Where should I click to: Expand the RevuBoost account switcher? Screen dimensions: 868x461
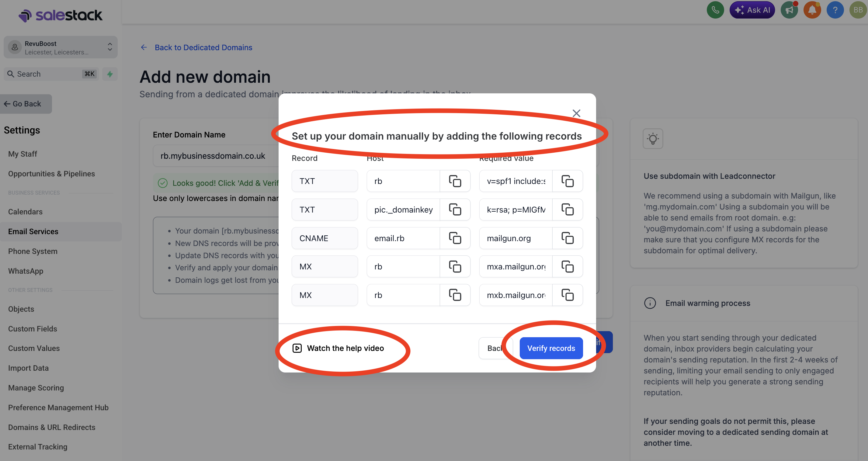[60, 47]
